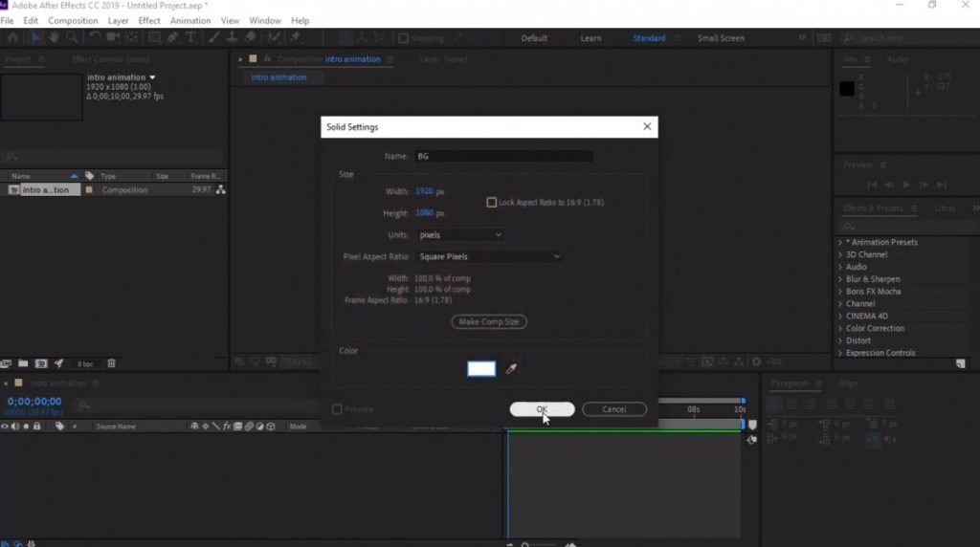
Task: Select the Pan Behind anchor point tool
Action: [132, 37]
